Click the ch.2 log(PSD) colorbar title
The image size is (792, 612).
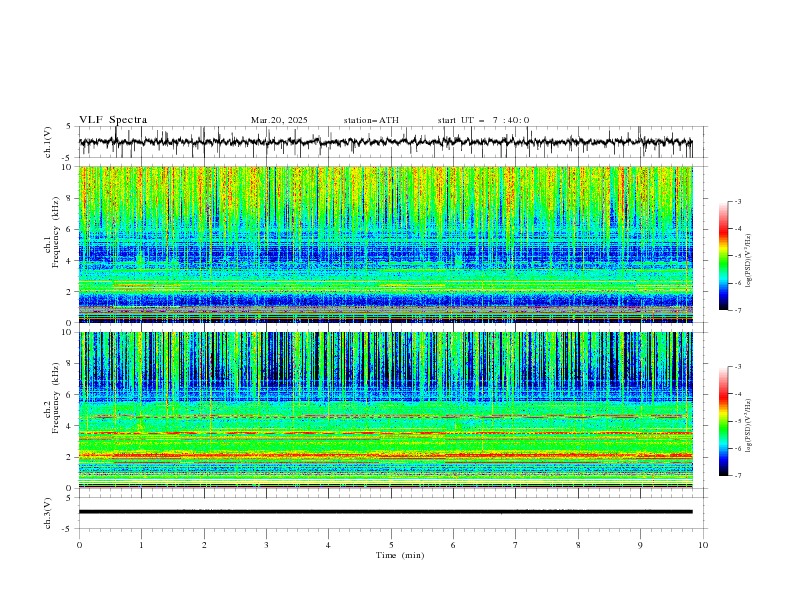coord(749,425)
